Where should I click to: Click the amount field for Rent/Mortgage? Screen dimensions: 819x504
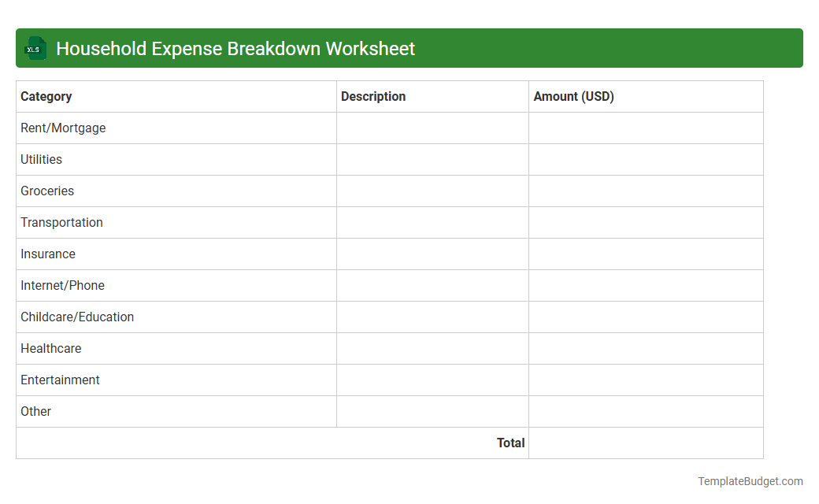pyautogui.click(x=646, y=128)
